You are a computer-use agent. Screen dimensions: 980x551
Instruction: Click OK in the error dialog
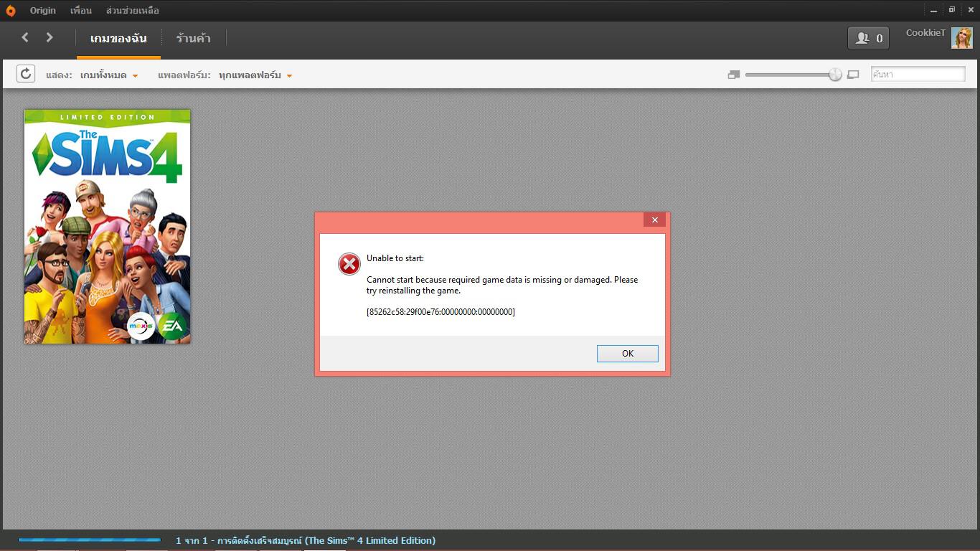click(628, 354)
